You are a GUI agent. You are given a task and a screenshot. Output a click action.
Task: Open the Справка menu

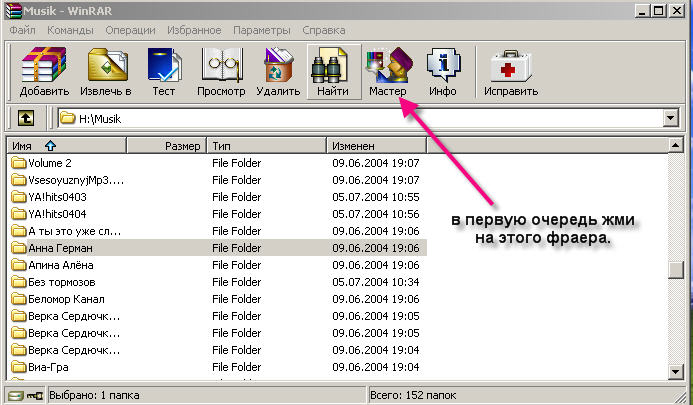tap(324, 30)
